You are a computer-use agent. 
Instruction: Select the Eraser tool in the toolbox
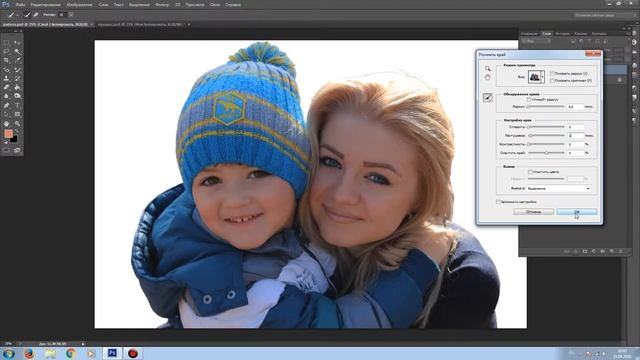click(x=6, y=87)
